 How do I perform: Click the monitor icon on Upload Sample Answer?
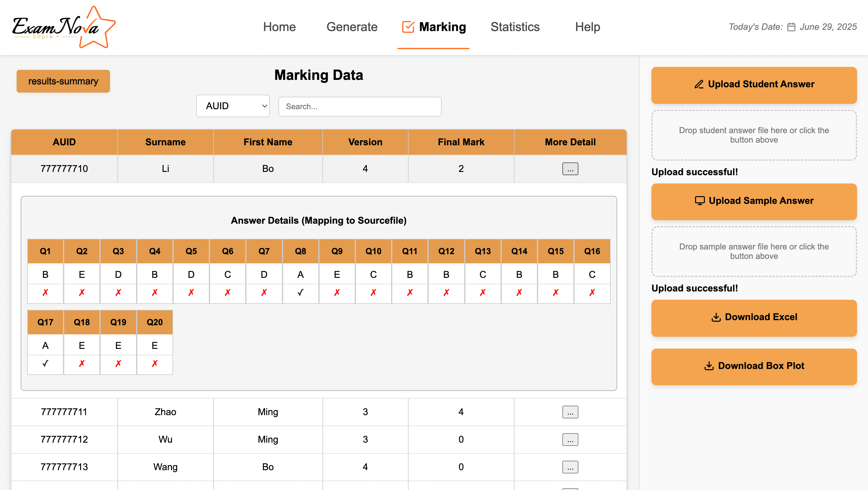click(x=700, y=201)
